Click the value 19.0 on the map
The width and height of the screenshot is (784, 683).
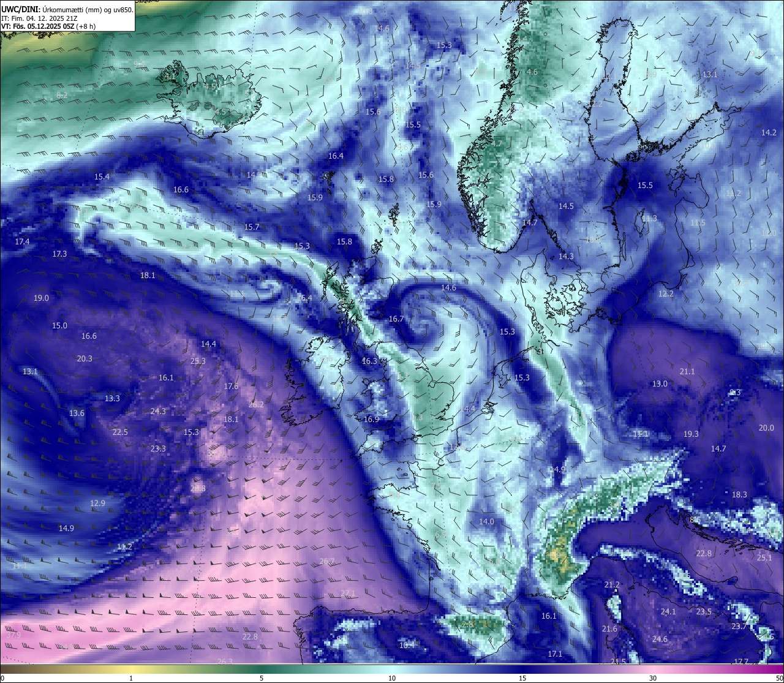[41, 298]
